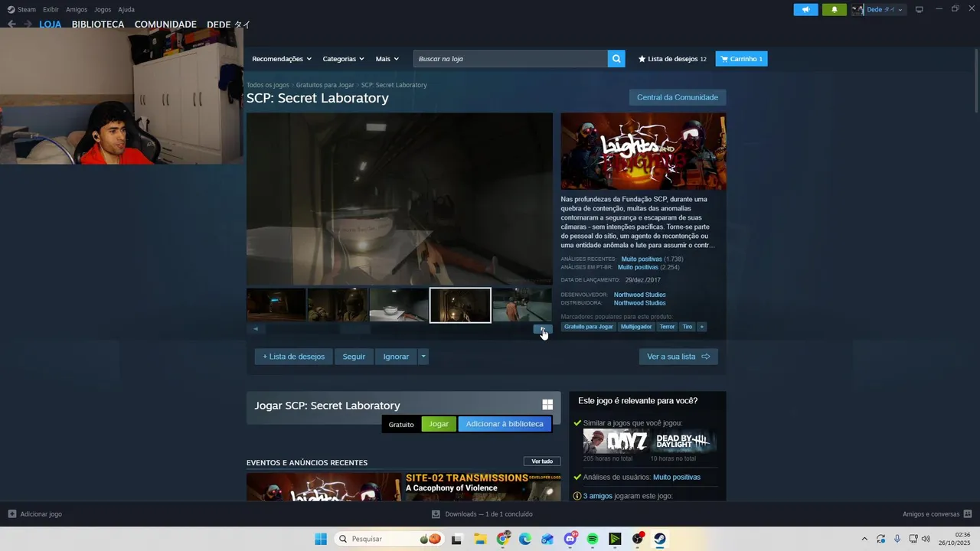Open the Carrinho cart button
980x551 pixels.
point(741,59)
